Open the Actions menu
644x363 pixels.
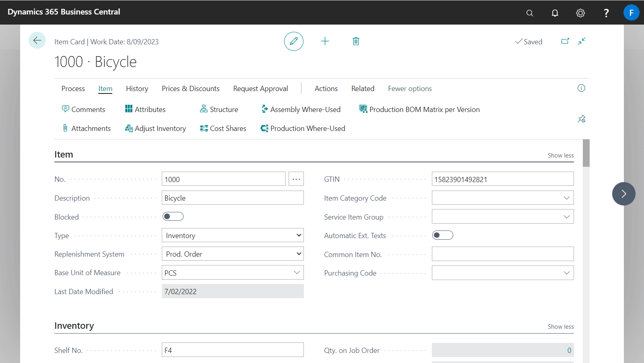(326, 89)
